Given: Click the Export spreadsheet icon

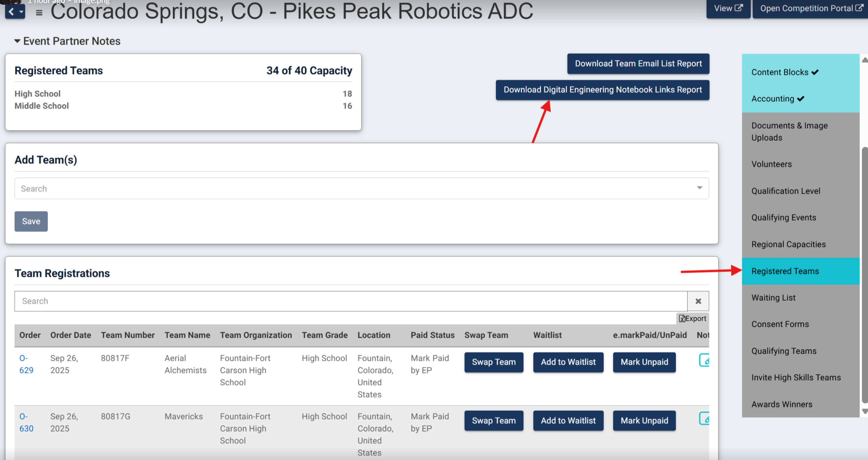Looking at the screenshot, I should 692,318.
